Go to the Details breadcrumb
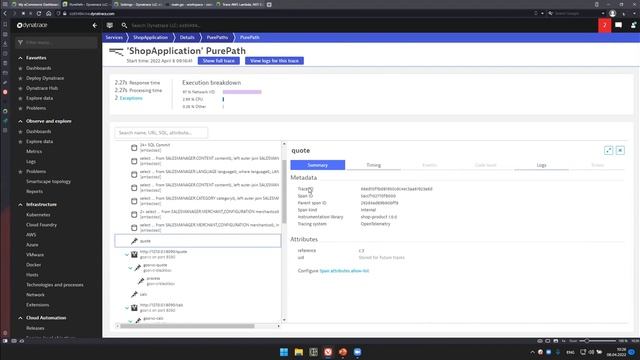This screenshot has height=360, width=640. tap(187, 37)
